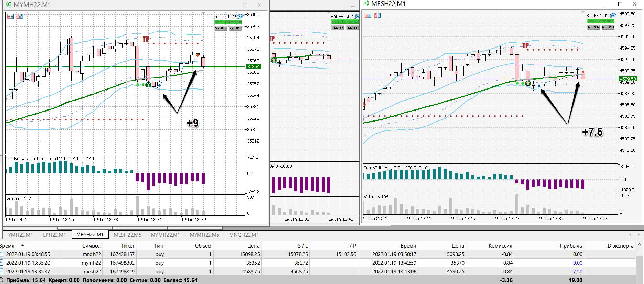Click the Volumes 127 label in MYMH22 chart
The height and width of the screenshot is (284, 644).
[x=19, y=198]
